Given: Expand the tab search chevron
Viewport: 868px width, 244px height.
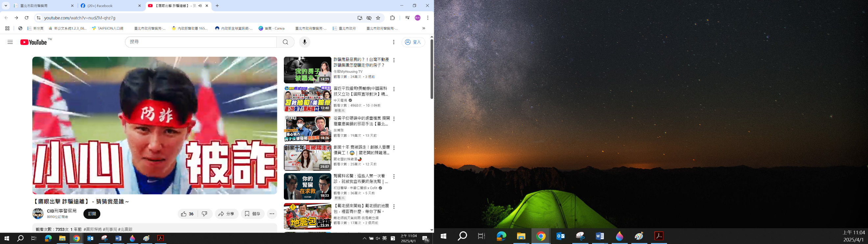Looking at the screenshot, I should click(6, 6).
